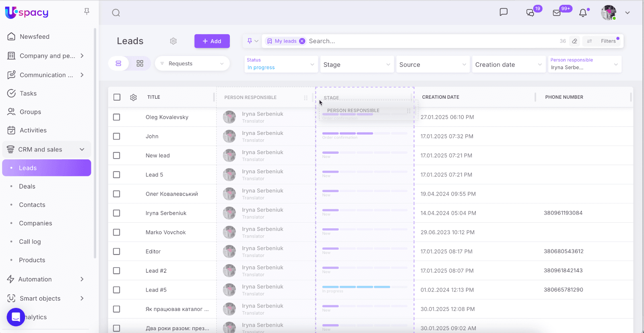Toggle the select-all checkbox in table header
The image size is (644, 333).
pyautogui.click(x=117, y=97)
